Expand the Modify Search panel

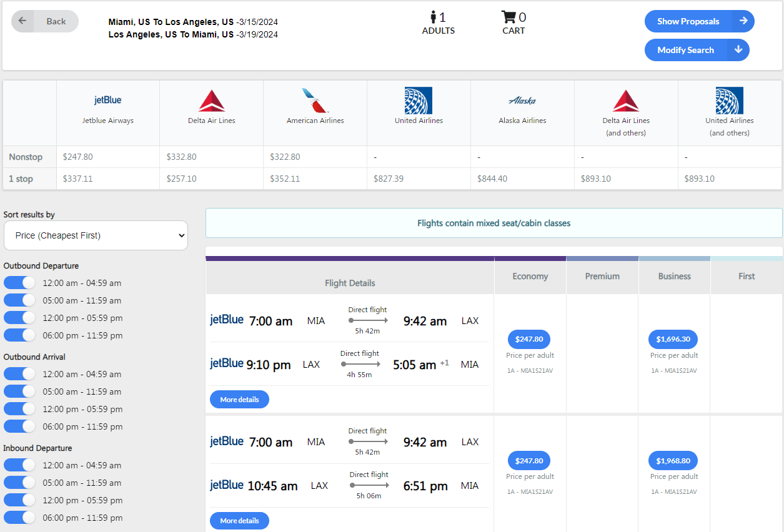click(x=697, y=50)
